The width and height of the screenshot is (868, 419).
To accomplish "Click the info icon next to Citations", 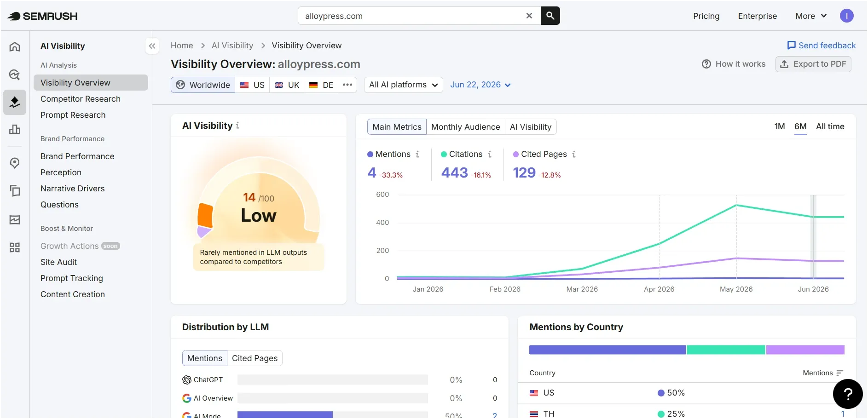I will 490,155.
